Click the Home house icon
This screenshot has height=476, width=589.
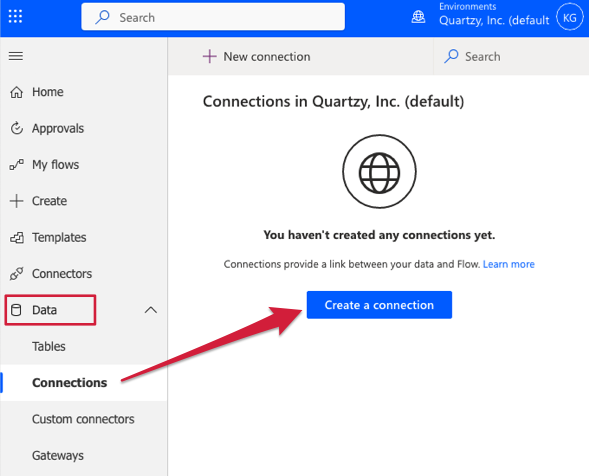pyautogui.click(x=16, y=92)
